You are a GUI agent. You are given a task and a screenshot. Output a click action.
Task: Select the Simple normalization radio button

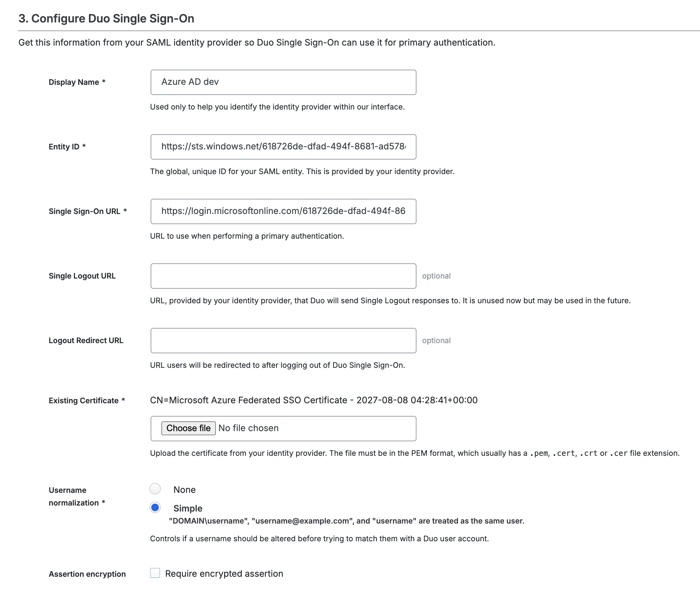point(155,507)
